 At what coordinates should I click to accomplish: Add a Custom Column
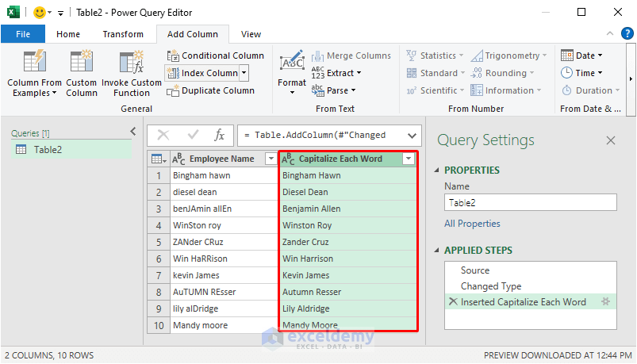82,73
